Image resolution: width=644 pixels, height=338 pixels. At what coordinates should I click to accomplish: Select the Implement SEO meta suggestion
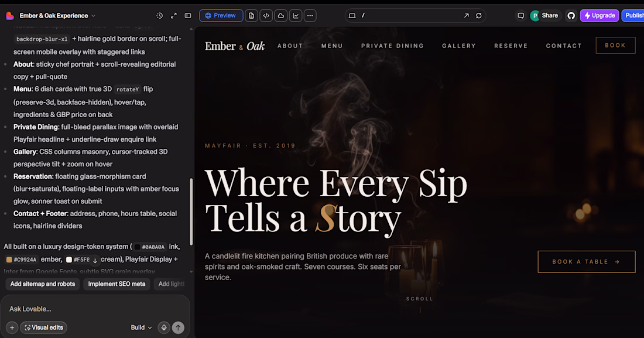click(x=117, y=284)
